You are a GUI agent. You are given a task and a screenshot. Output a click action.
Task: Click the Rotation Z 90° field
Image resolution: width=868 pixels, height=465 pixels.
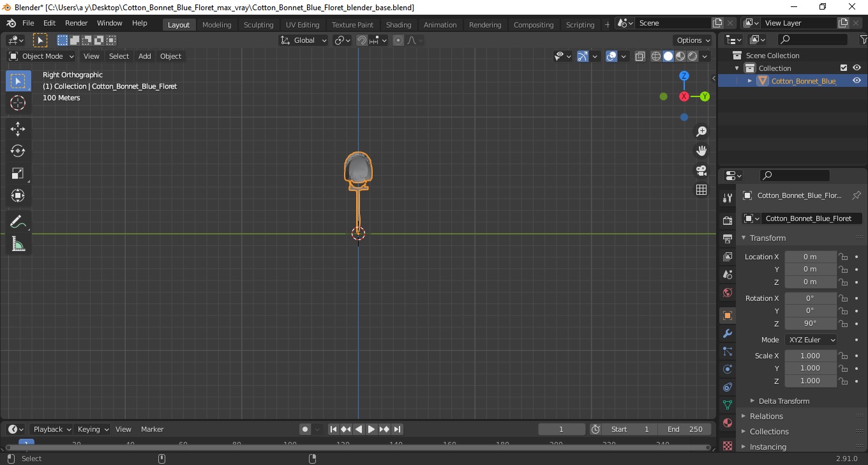(x=811, y=323)
